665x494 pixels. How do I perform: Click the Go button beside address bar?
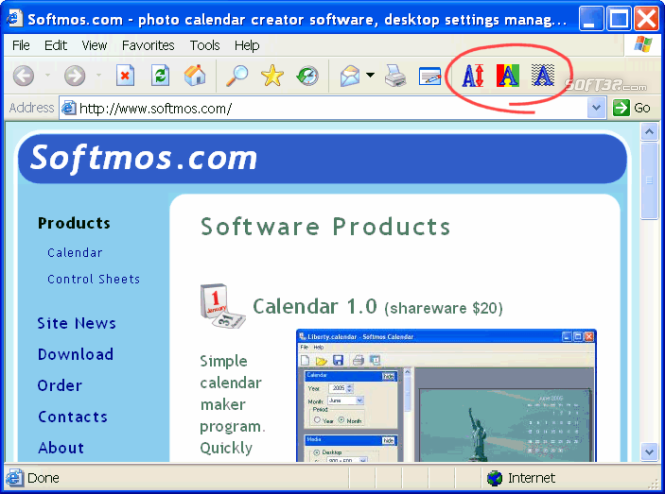pos(632,108)
